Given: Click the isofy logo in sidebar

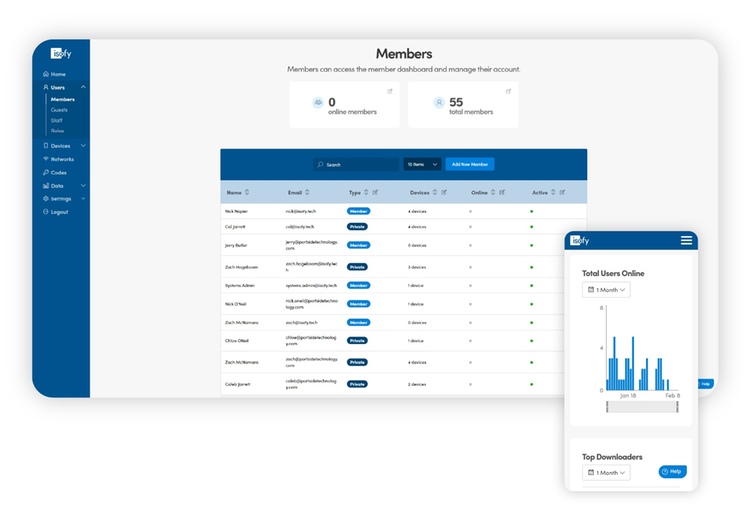Looking at the screenshot, I should (x=61, y=54).
